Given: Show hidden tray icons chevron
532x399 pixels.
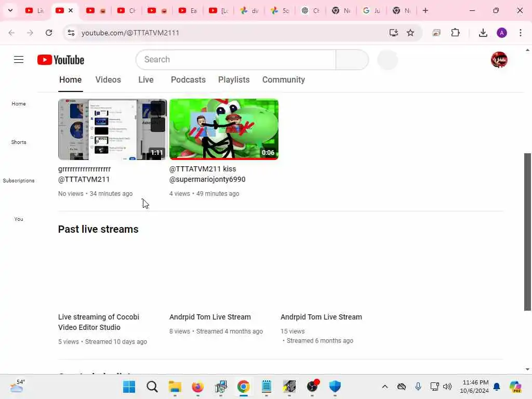Looking at the screenshot, I should [x=385, y=387].
